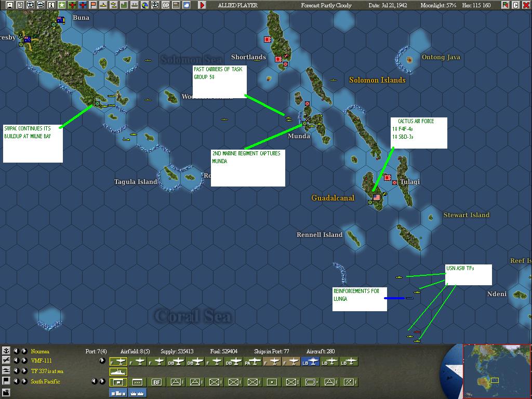Image resolution: width=532 pixels, height=399 pixels.
Task: Go to next base after Noumea
Action: (x=24, y=351)
